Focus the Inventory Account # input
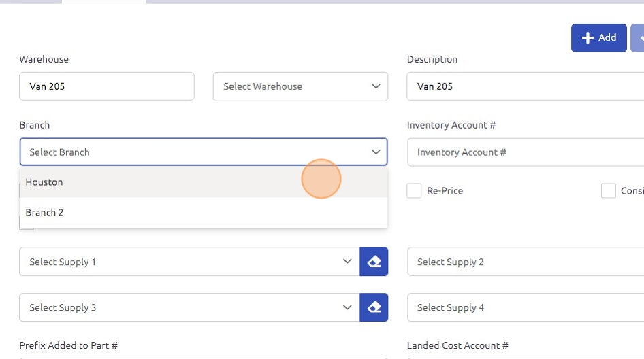644x359 pixels. tap(524, 152)
